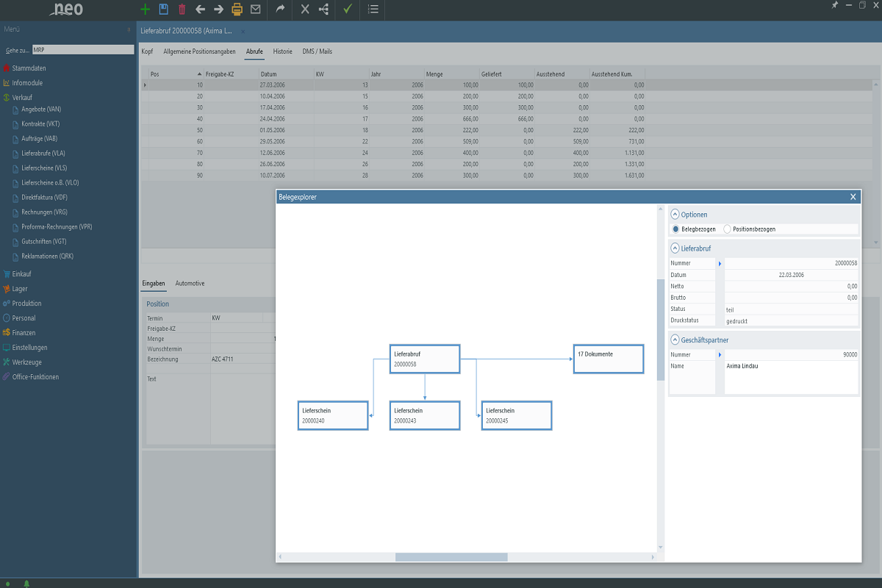The image size is (882, 588).
Task: Click the envelope mail icon
Action: tap(255, 10)
